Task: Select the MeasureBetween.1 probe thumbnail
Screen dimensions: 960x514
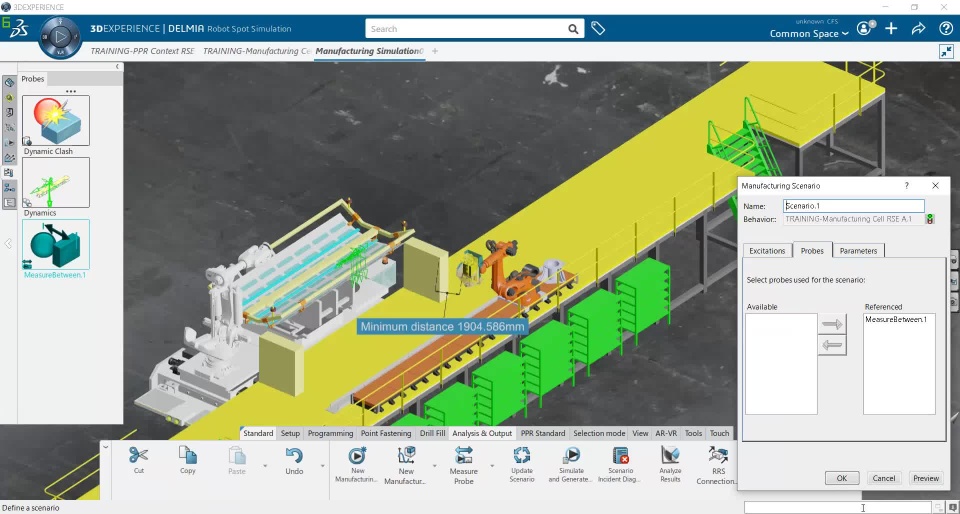Action: point(56,245)
